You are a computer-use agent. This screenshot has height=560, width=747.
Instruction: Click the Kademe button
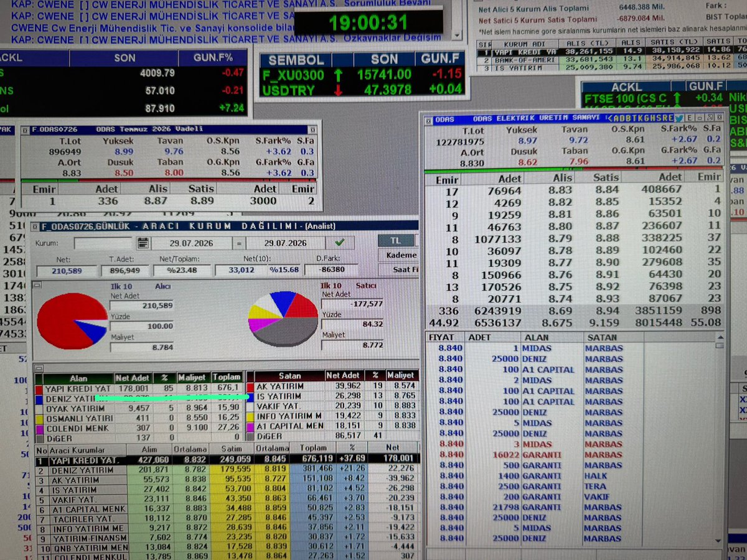(398, 255)
